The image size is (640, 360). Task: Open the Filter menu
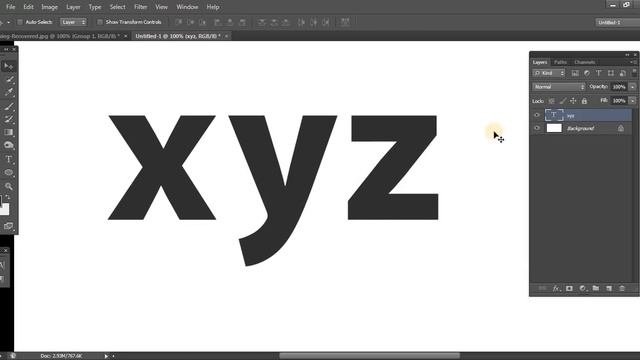point(140,7)
